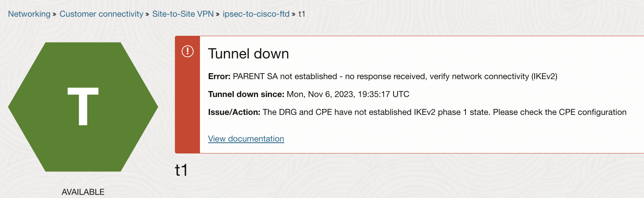
Task: Click the Tunnel down heading
Action: point(248,54)
